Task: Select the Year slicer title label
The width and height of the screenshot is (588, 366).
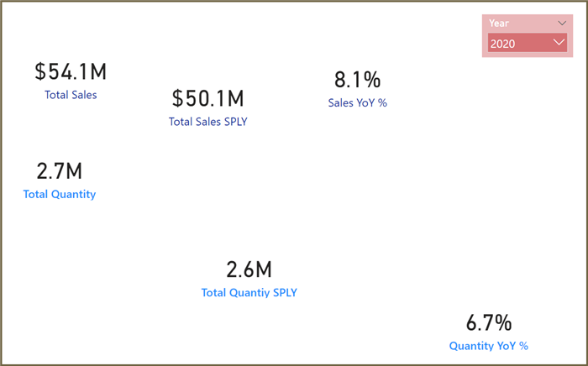Action: (x=499, y=24)
